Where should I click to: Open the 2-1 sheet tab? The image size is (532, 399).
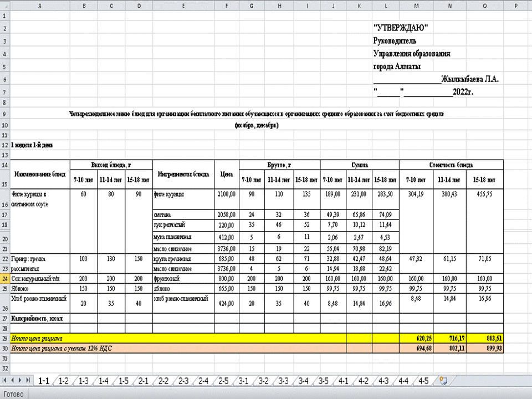click(x=144, y=381)
